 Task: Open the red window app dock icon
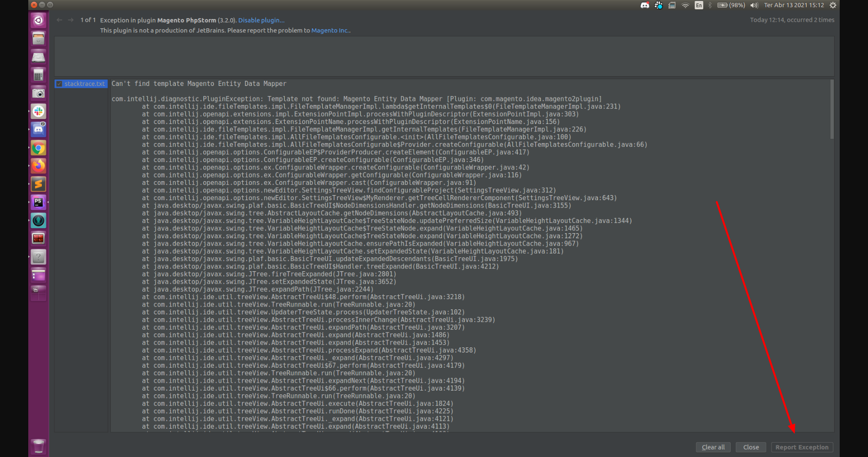pos(39,238)
